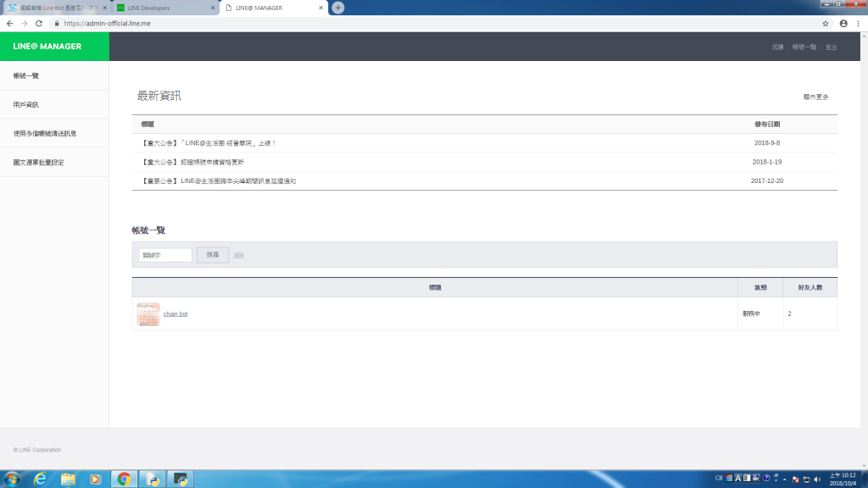Open the chian bot account link
The height and width of the screenshot is (488, 868).
[x=175, y=313]
